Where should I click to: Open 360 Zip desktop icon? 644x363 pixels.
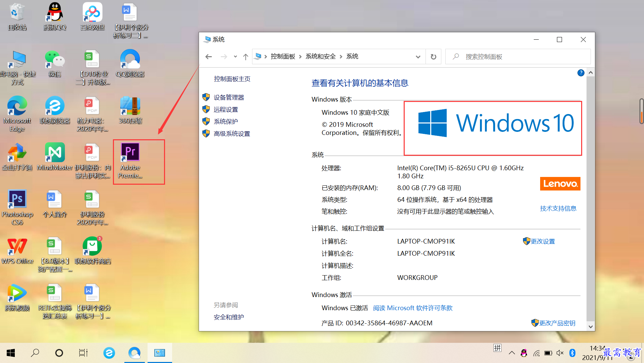130,110
